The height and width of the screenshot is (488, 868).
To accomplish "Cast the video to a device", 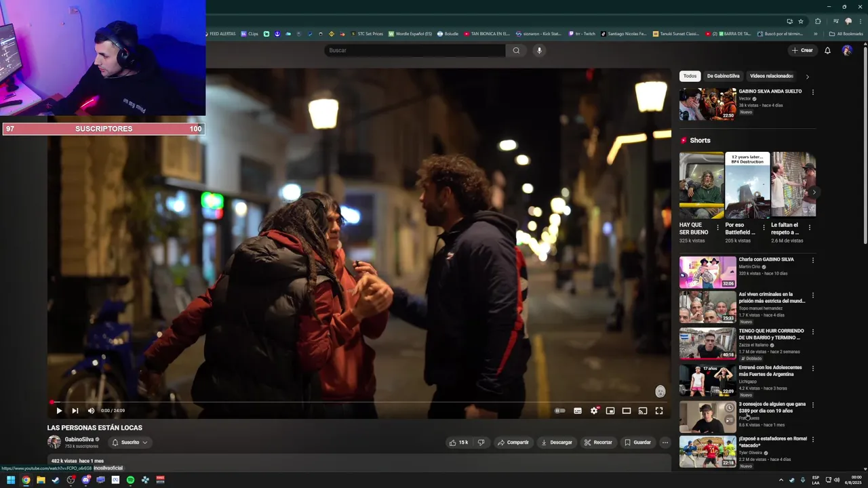I will pos(643,411).
